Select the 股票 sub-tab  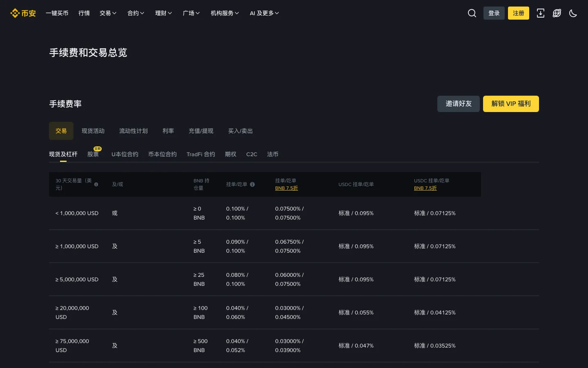tap(93, 154)
